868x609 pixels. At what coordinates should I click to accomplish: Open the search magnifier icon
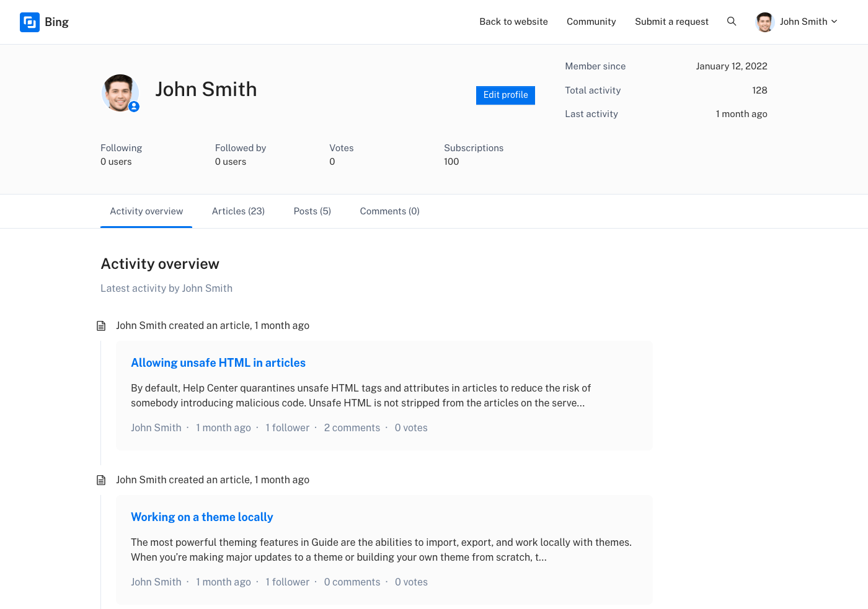[732, 22]
